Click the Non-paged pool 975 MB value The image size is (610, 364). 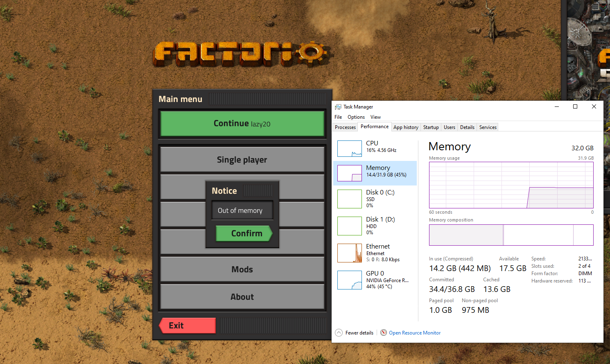pos(475,310)
